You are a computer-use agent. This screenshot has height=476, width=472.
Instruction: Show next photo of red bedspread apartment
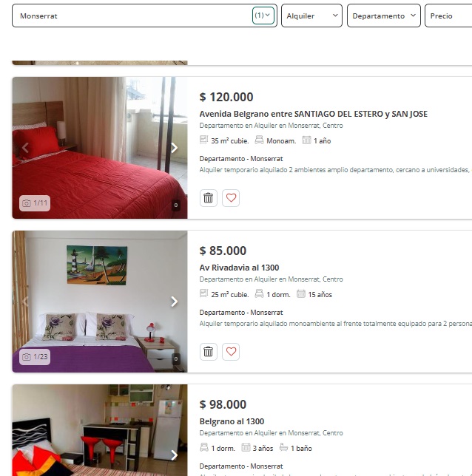click(x=174, y=148)
